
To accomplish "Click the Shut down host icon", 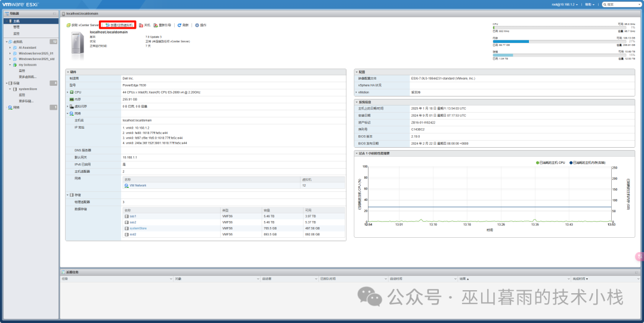I will coord(141,25).
